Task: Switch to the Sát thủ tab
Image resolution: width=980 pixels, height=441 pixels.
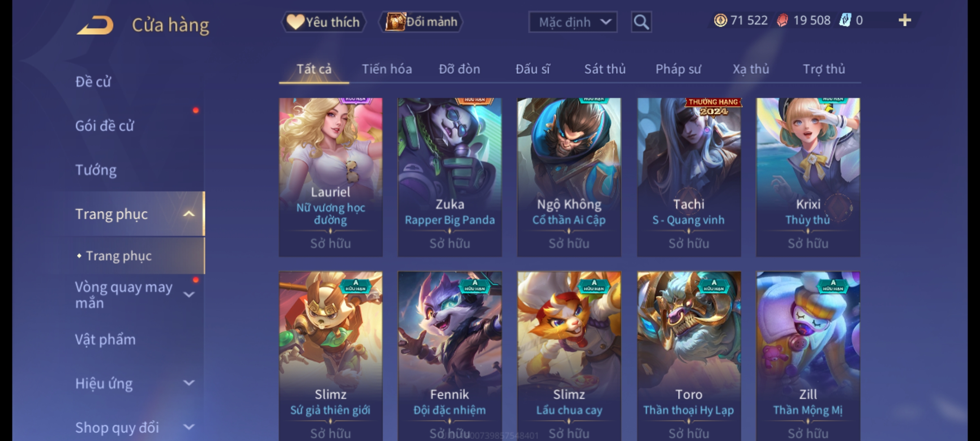Action: (x=605, y=69)
